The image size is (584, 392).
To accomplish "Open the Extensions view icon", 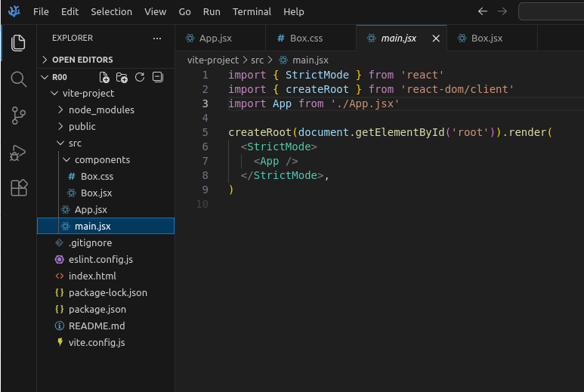I will 19,188.
